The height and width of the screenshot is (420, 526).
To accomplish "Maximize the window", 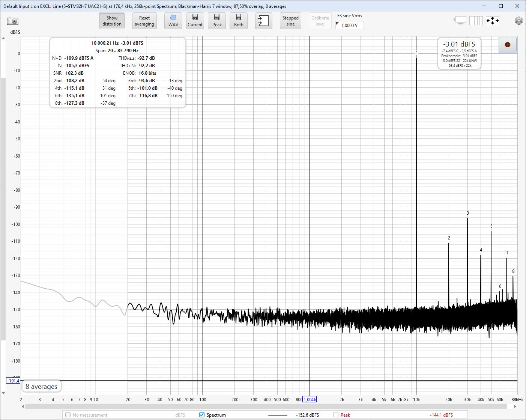I will [x=500, y=6].
